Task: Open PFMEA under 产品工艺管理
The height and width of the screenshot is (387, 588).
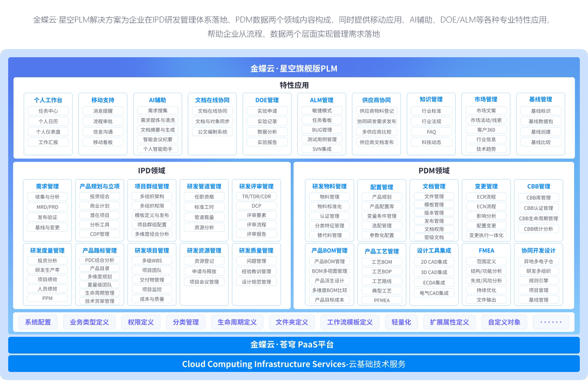Action: pos(381,300)
